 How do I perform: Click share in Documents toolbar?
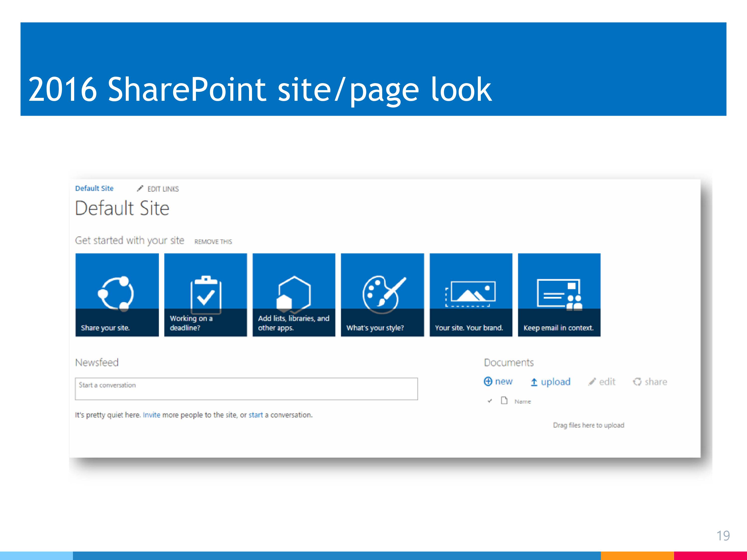650,382
